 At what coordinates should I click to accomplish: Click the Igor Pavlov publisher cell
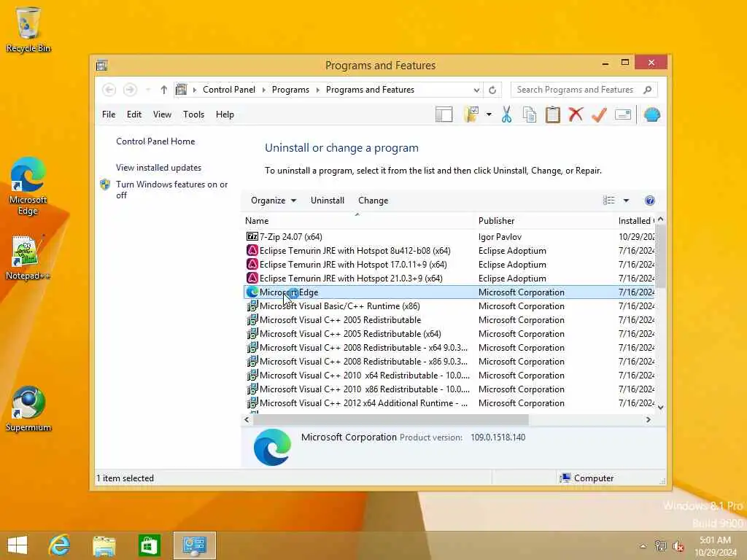tap(500, 237)
